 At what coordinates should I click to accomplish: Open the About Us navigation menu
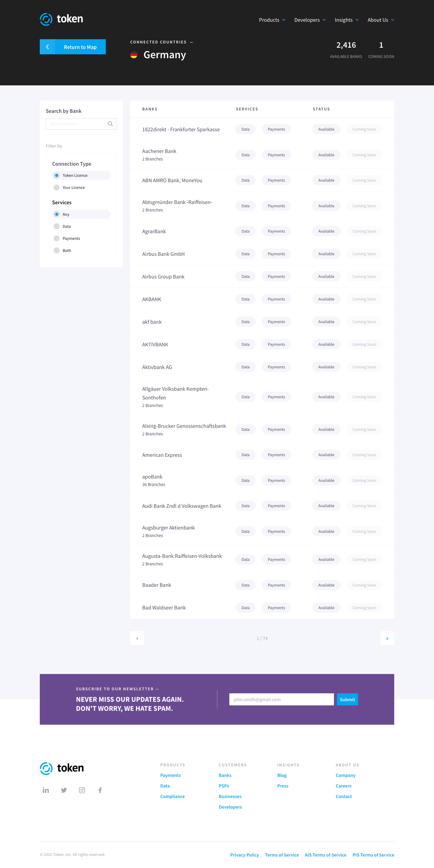pos(381,20)
